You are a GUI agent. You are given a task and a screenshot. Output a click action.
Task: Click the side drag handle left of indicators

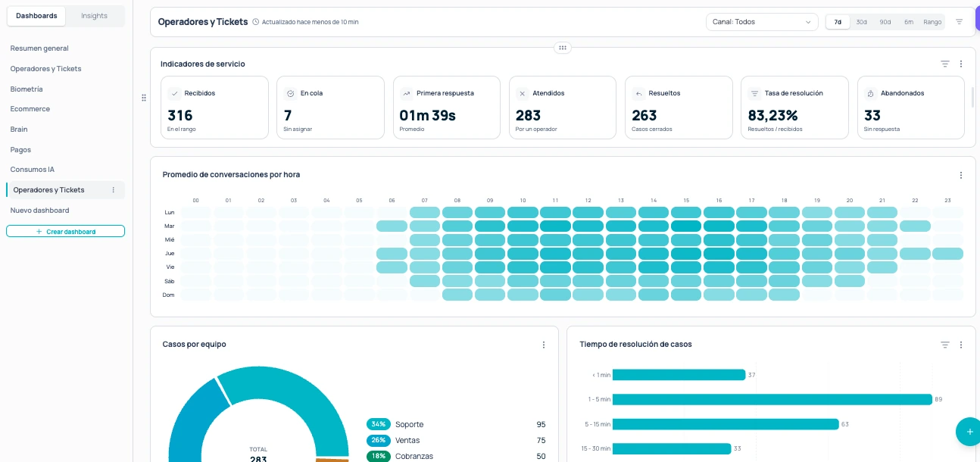pos(144,98)
